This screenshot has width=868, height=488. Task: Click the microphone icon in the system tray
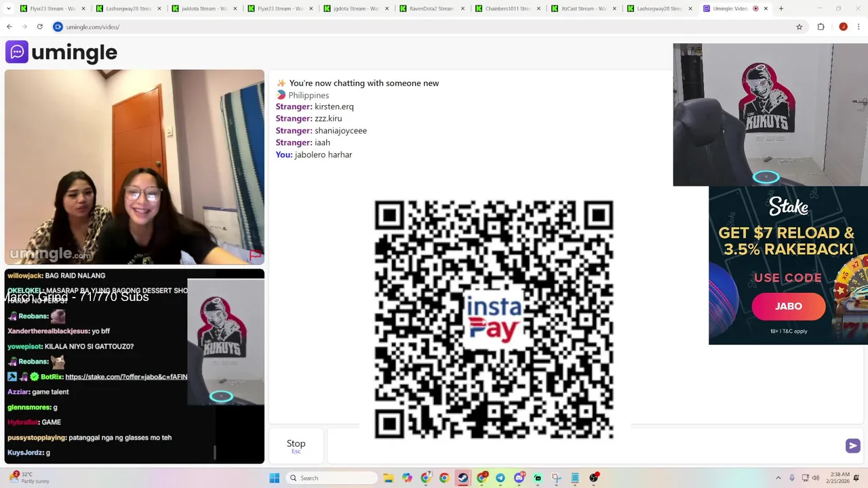pos(791,478)
